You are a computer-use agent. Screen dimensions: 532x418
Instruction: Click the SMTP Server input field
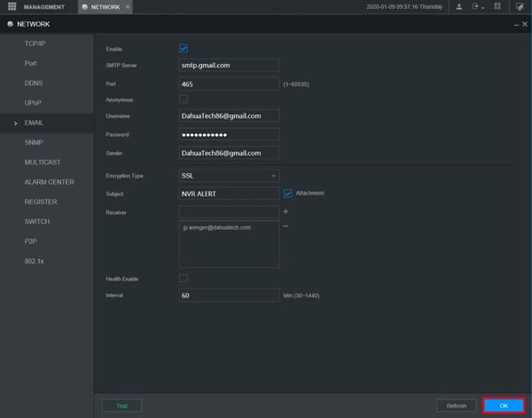tap(229, 65)
